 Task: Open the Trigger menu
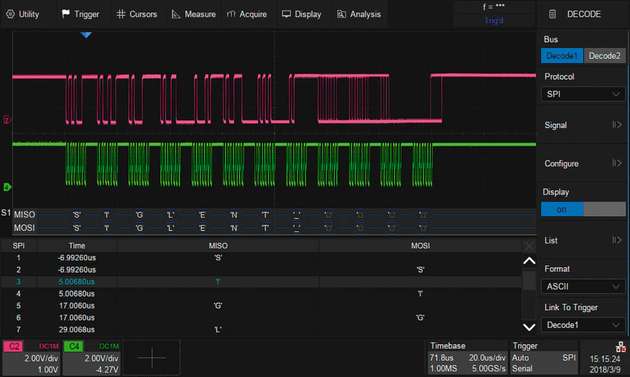(80, 14)
